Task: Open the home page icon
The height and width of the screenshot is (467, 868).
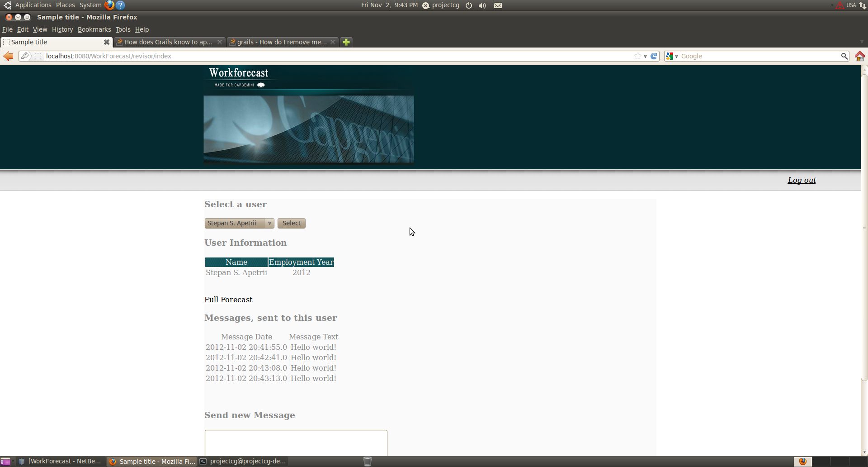Action: 859,56
